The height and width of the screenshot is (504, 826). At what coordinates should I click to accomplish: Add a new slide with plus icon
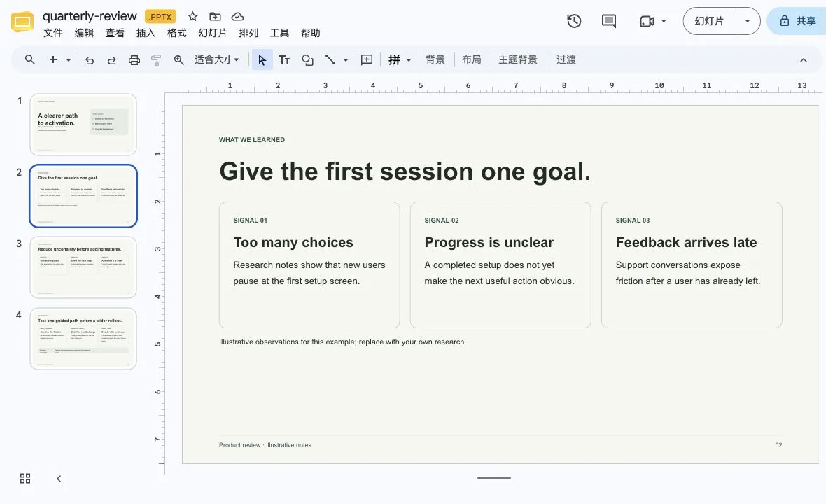[53, 59]
